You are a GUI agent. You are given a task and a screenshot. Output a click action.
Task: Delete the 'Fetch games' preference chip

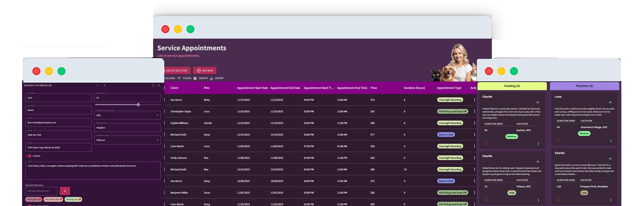(x=40, y=199)
